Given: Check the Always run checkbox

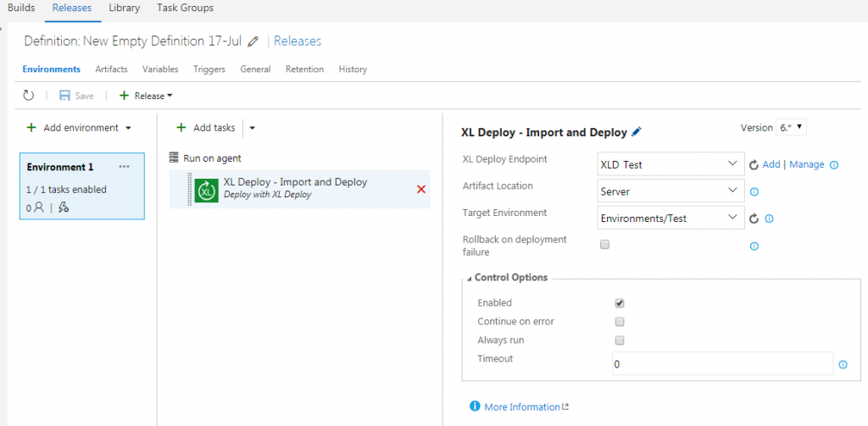Looking at the screenshot, I should [620, 340].
